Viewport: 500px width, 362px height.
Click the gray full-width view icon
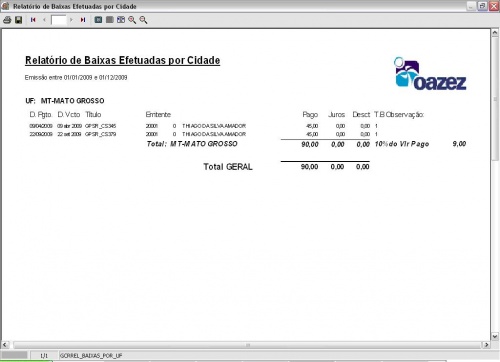click(110, 20)
